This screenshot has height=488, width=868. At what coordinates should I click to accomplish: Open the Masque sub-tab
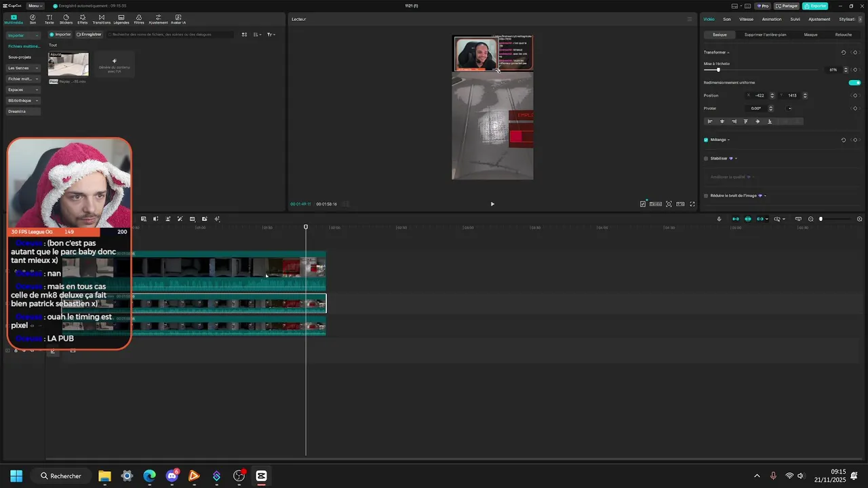click(810, 35)
